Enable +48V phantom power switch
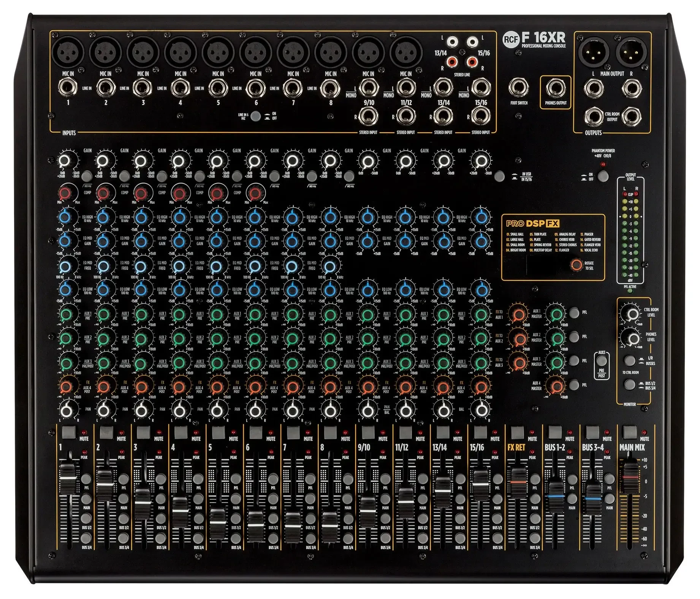Viewport: 700px width, 599px height. coord(603,176)
